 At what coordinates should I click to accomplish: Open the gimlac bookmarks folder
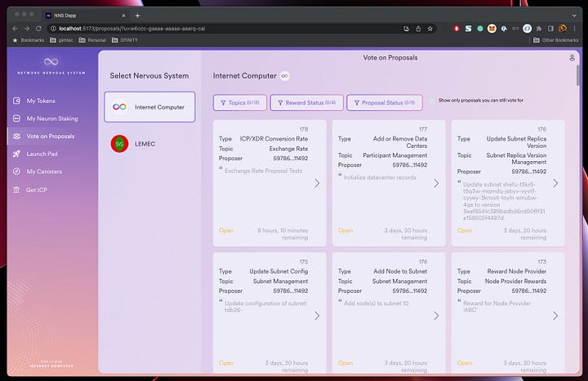[61, 40]
